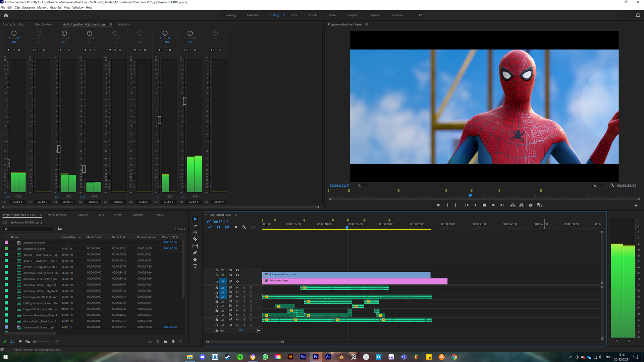The height and width of the screenshot is (362, 644).
Task: Click Mark In bracket button
Action: click(447, 205)
